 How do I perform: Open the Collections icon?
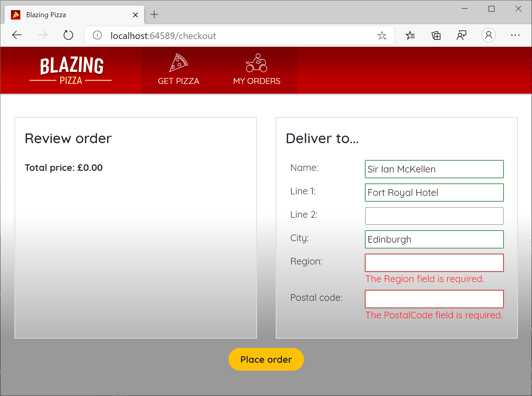point(436,36)
